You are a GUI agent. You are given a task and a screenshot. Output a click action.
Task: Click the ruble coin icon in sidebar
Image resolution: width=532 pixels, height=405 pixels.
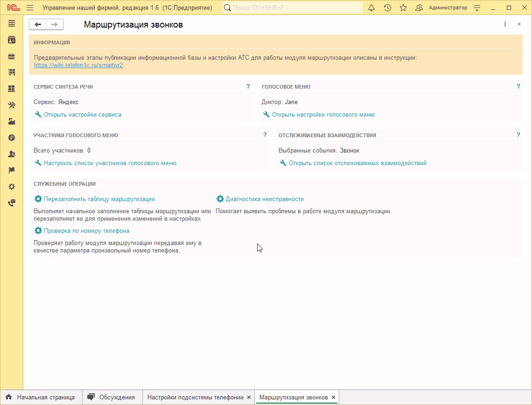tap(12, 138)
